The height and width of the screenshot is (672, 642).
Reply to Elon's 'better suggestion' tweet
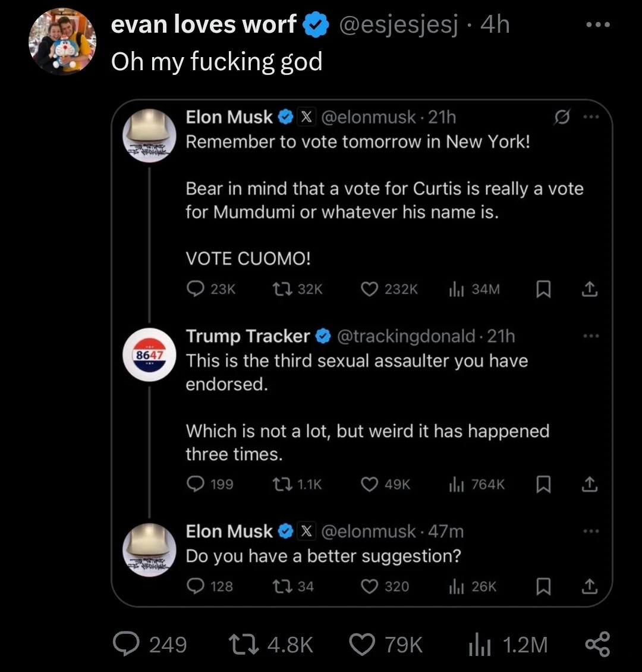click(x=195, y=586)
